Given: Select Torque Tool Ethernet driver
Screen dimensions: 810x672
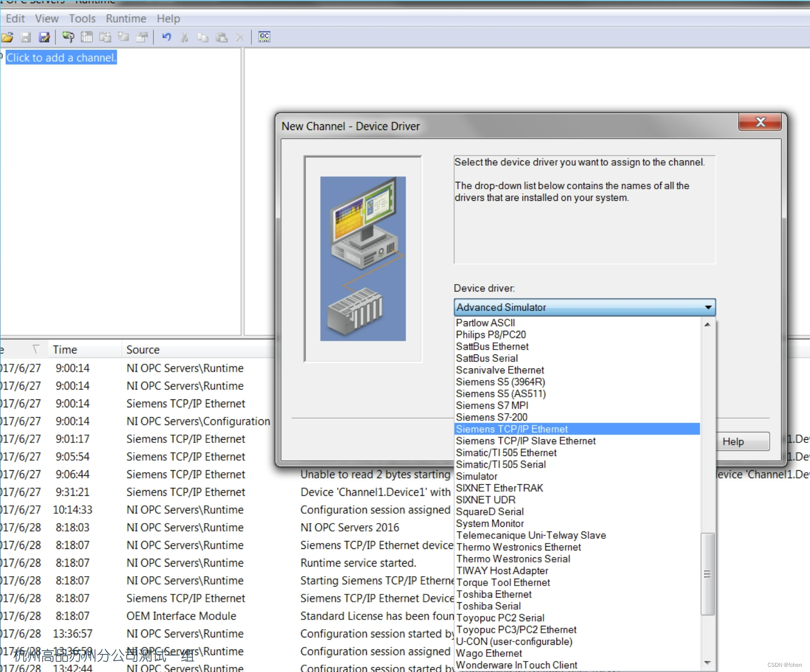Looking at the screenshot, I should 577,582.
